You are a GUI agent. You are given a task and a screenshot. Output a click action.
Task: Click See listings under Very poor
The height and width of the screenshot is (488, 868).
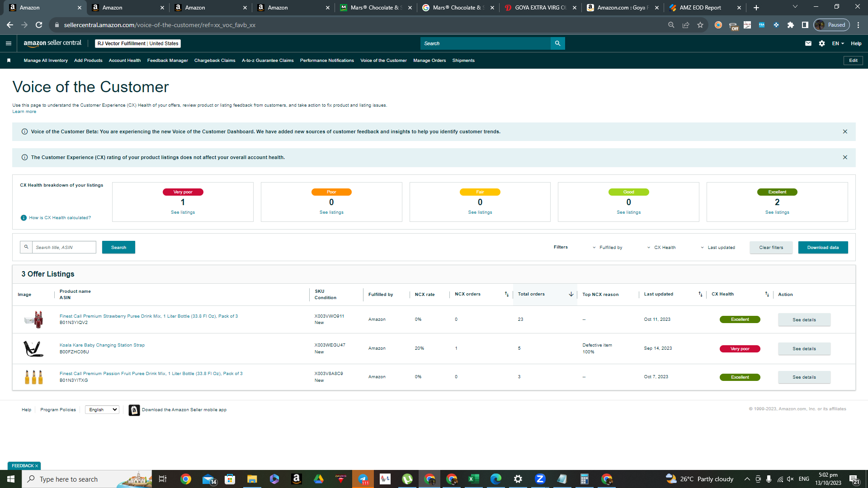pyautogui.click(x=183, y=212)
